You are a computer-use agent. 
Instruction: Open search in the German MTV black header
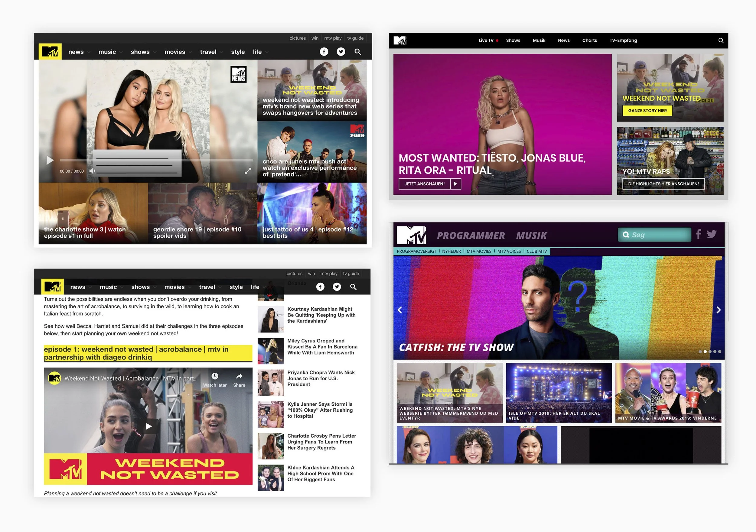coord(721,41)
